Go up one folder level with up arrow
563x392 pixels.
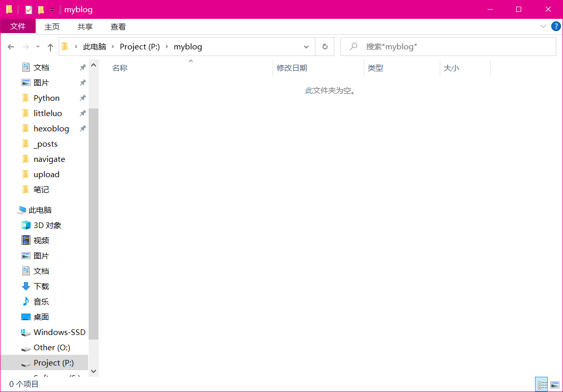coord(50,47)
